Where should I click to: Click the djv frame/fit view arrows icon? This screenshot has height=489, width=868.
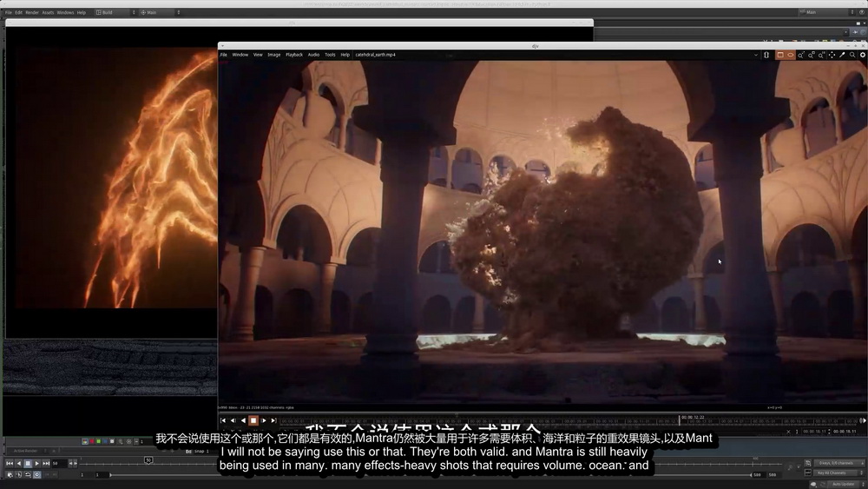tap(832, 55)
